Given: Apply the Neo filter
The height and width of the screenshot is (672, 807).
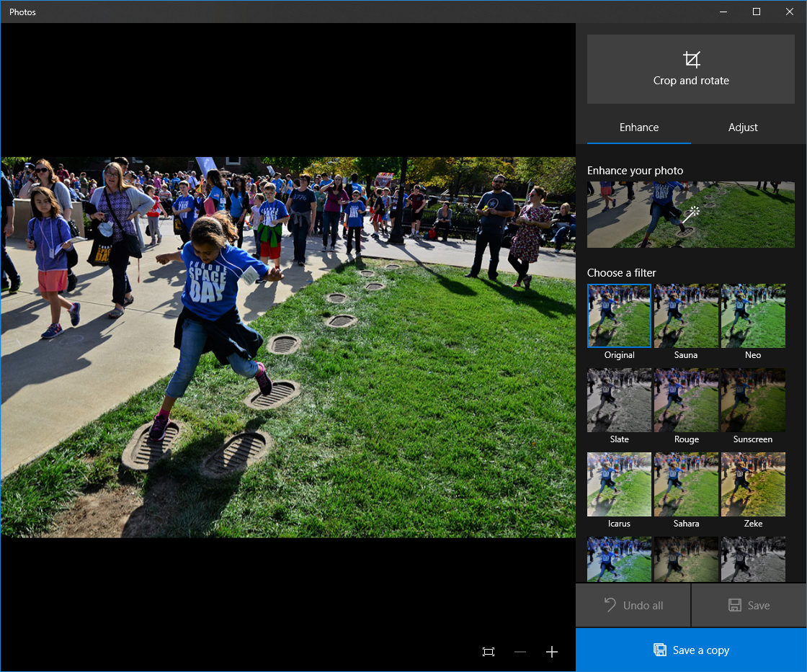Looking at the screenshot, I should coord(753,316).
